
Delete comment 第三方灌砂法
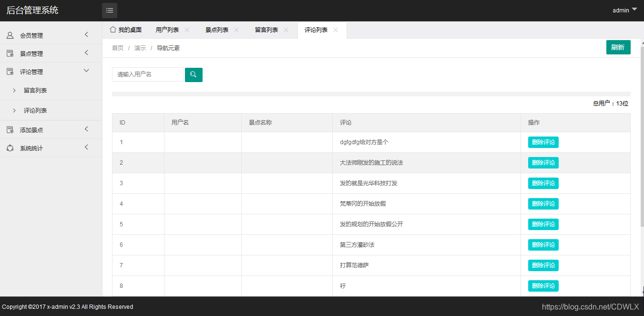[x=543, y=245]
